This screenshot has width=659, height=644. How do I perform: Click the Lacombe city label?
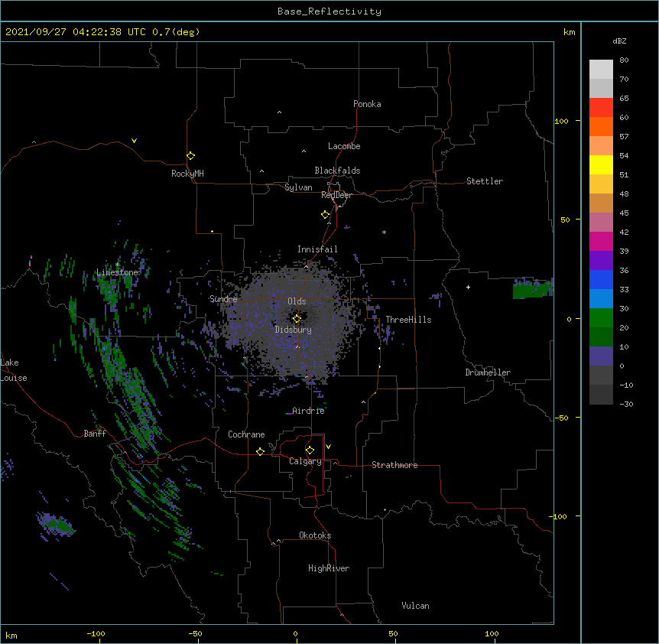coord(344,146)
